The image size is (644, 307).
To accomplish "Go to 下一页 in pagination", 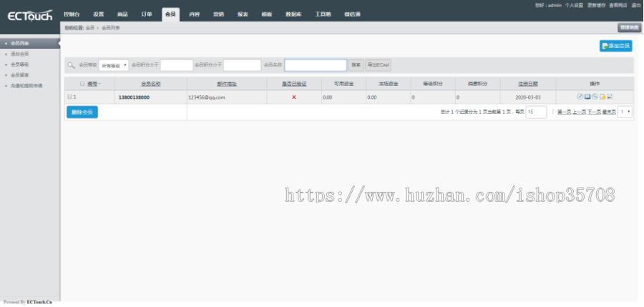I will [x=595, y=112].
